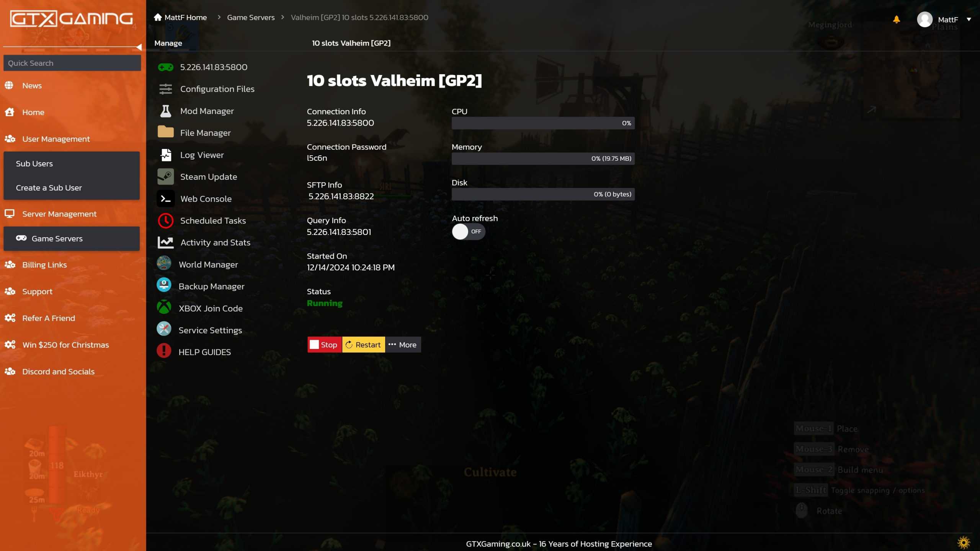Click the Steam Update icon

pos(165,177)
